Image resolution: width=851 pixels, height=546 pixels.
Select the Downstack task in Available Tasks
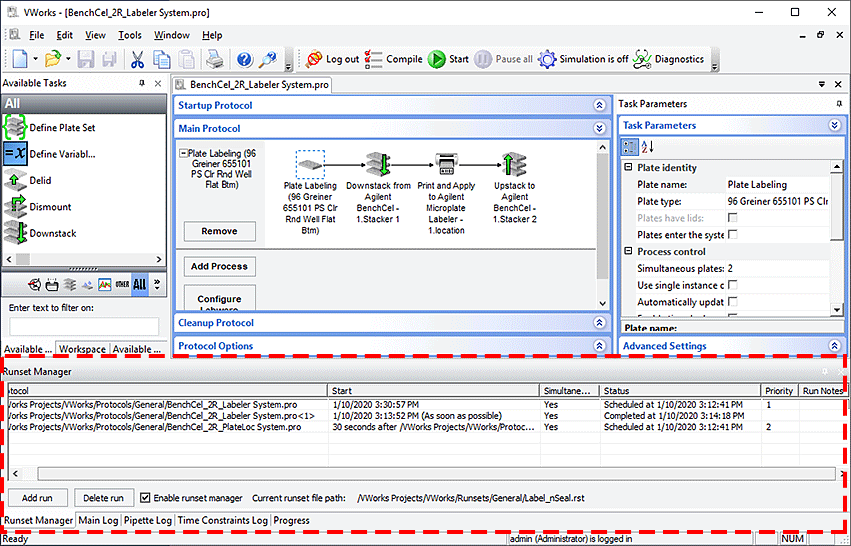pos(40,233)
